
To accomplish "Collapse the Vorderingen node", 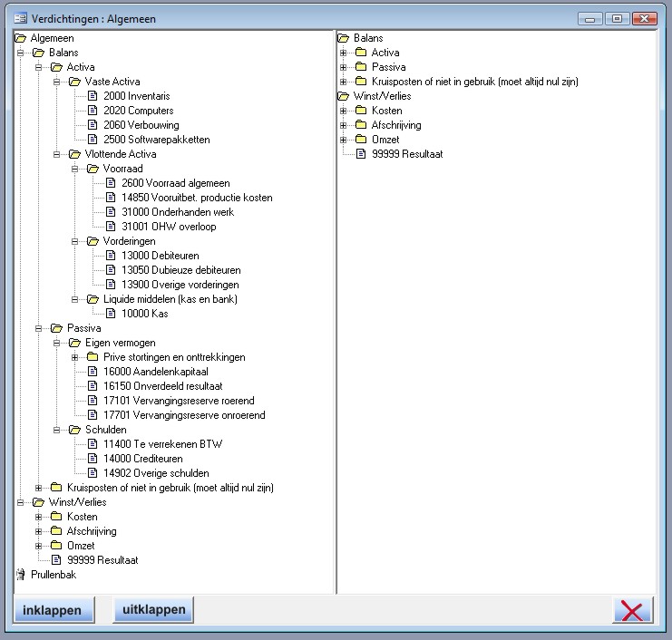I will (74, 241).
